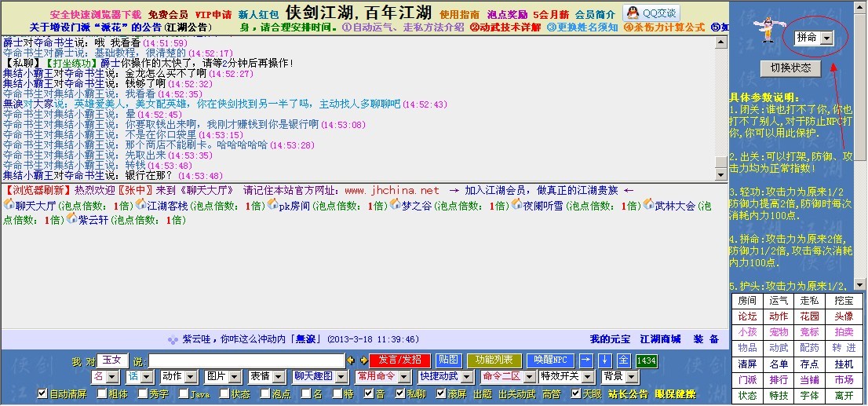Focus the message text input field
The width and height of the screenshot is (868, 406).
click(x=247, y=360)
